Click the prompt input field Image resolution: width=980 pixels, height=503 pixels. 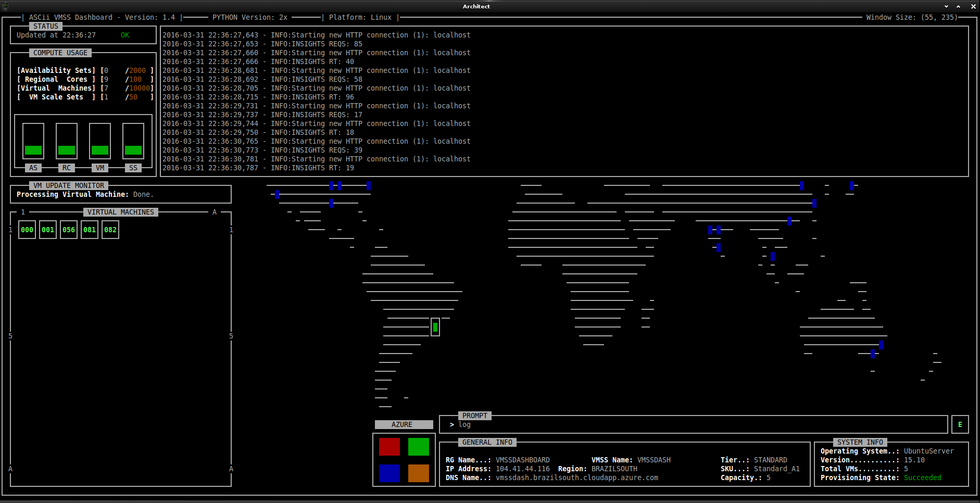click(693, 425)
